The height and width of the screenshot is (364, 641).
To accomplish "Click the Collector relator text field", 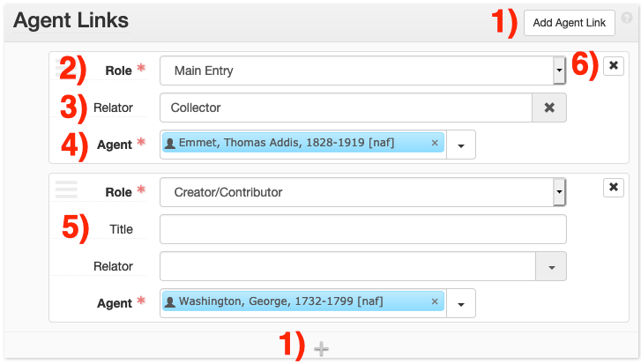I will (346, 108).
